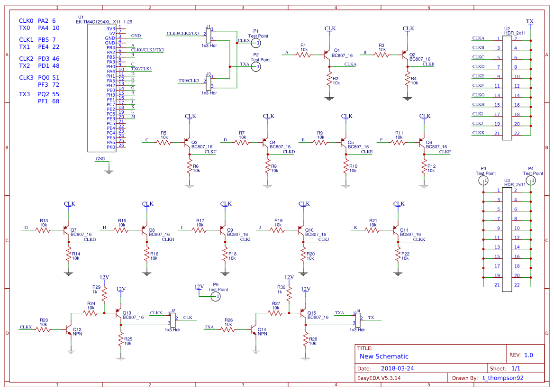Click the CLK0 PA2 6 note text
Image resolution: width=554 pixels, height=392 pixels.
tap(37, 21)
